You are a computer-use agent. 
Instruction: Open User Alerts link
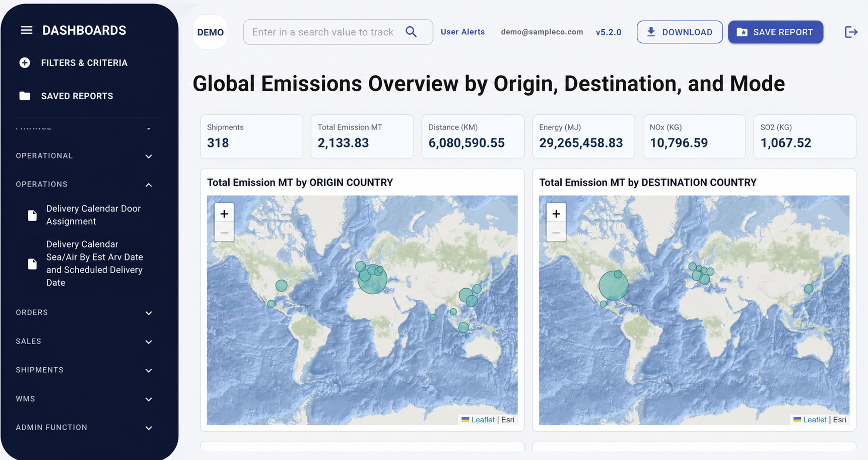(462, 32)
